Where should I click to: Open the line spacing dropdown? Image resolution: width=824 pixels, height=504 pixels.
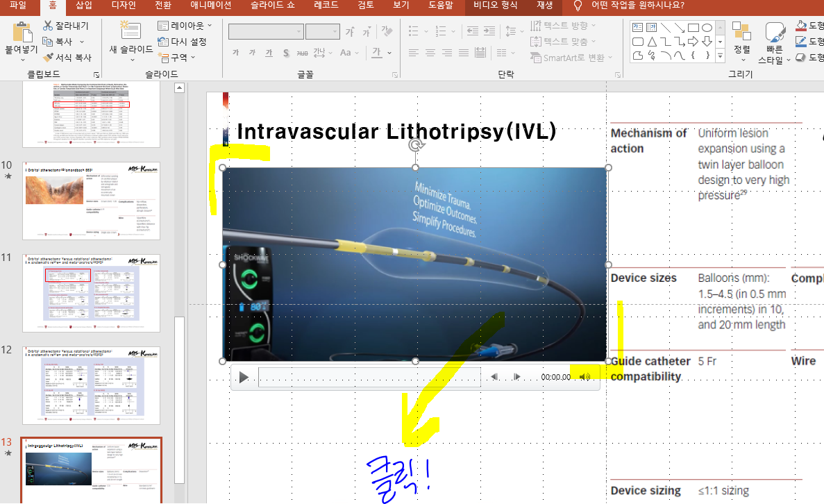coord(514,31)
